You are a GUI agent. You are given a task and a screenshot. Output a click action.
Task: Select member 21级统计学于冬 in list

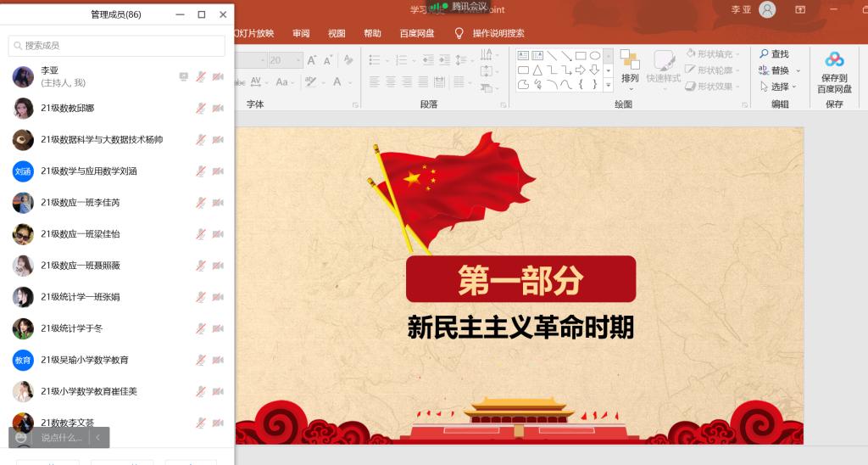coord(117,328)
